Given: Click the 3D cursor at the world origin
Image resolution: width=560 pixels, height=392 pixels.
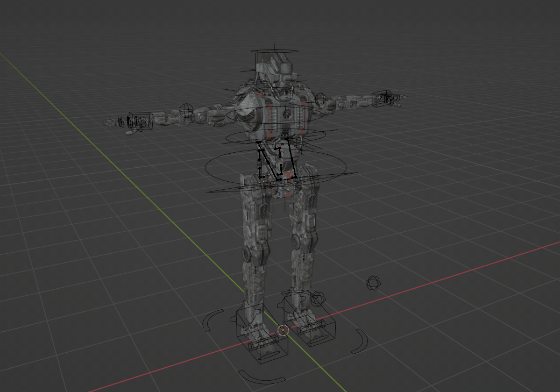Looking at the screenshot, I should click(283, 331).
